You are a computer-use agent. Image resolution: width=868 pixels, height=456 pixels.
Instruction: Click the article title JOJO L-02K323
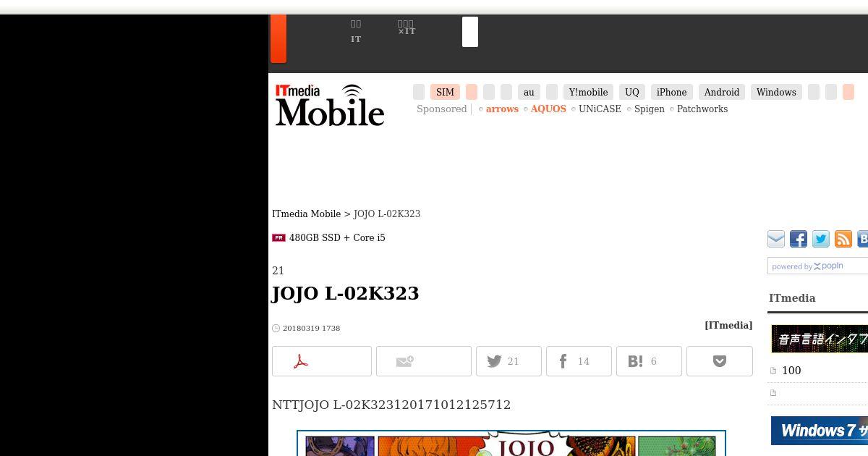pyautogui.click(x=345, y=293)
